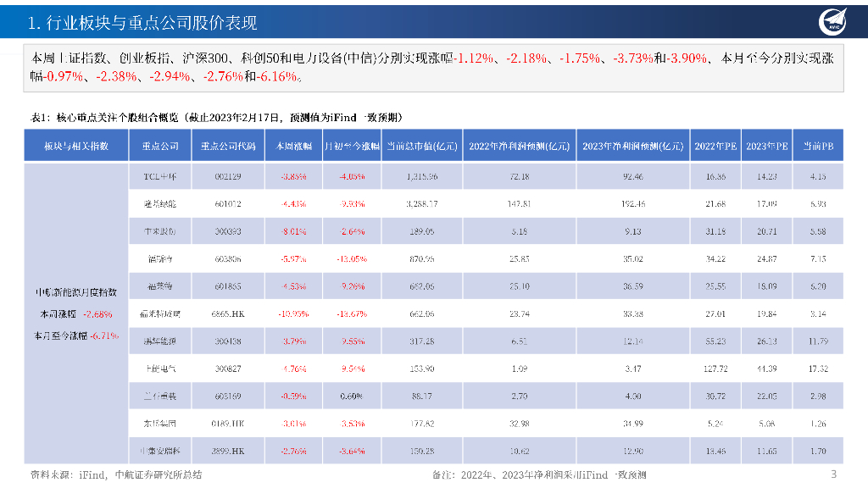Click the '2023年净利润预测(亿元)' column header
This screenshot has height=488, width=868.
633,146
